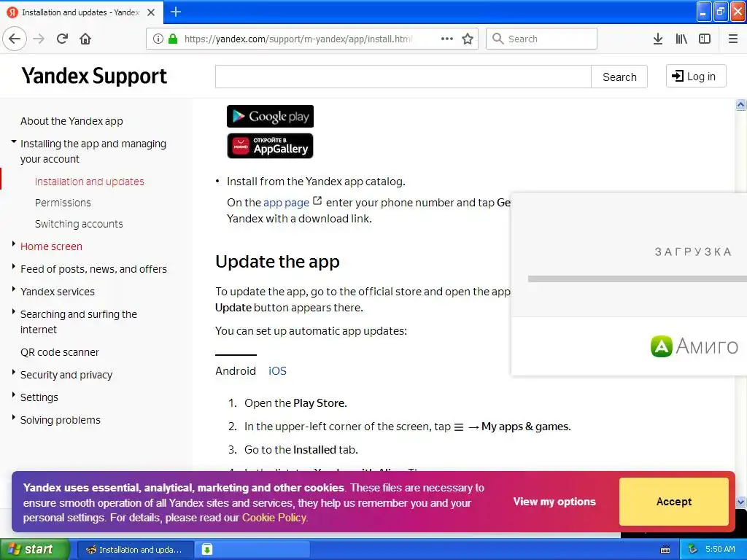Click the Update the app heading
Viewport: 747px width, 560px height.
click(277, 262)
